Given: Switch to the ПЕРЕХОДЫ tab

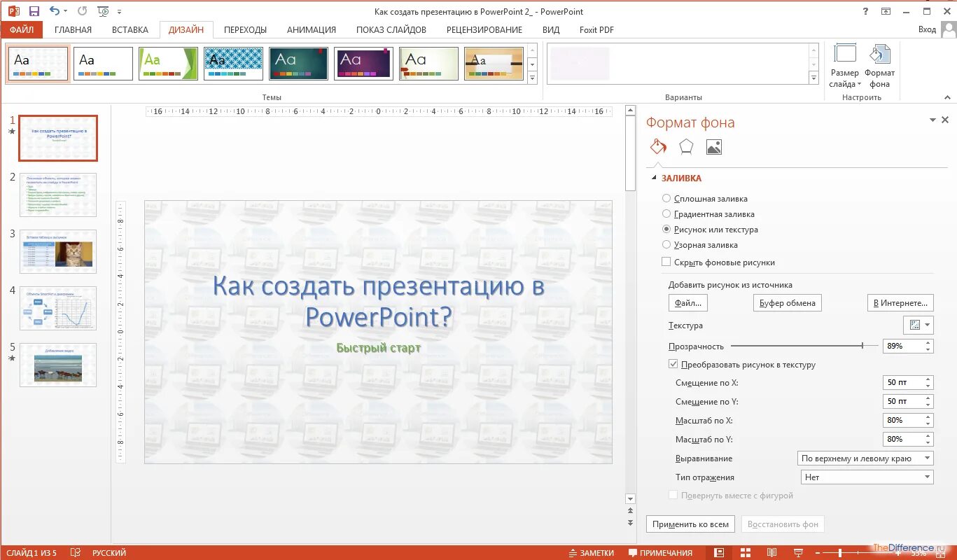Looking at the screenshot, I should 245,30.
